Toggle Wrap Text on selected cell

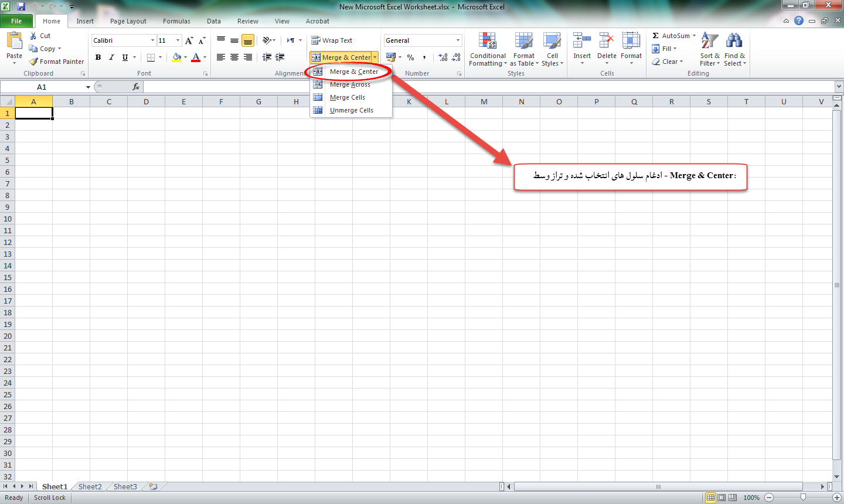tap(332, 40)
